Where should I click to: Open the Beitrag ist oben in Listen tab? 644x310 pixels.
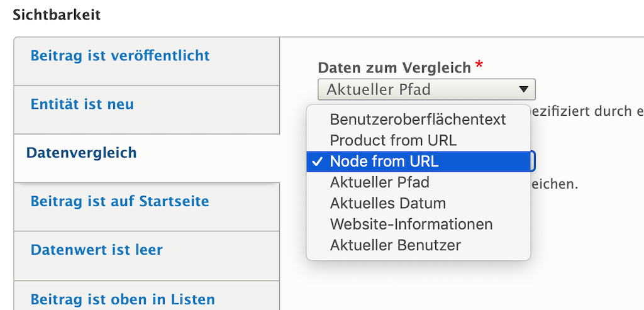(123, 299)
